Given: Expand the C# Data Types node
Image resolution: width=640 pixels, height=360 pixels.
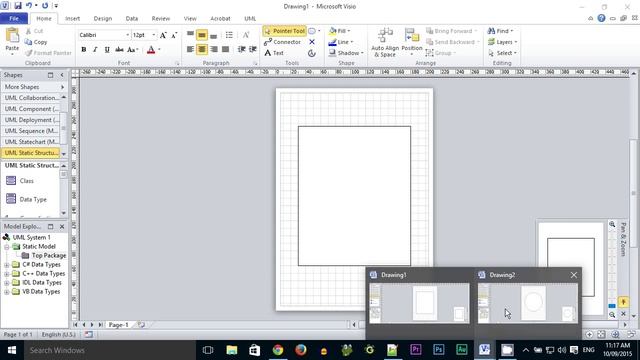Looking at the screenshot, I should [x=7, y=265].
